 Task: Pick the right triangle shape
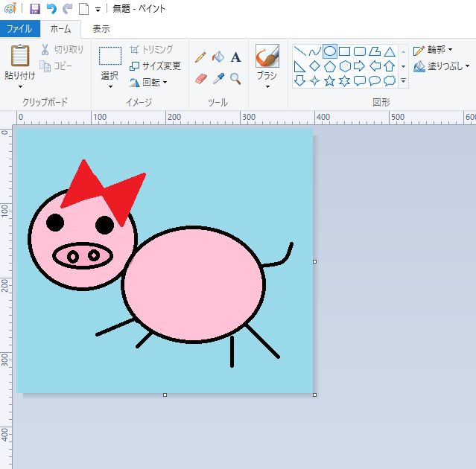(300, 66)
